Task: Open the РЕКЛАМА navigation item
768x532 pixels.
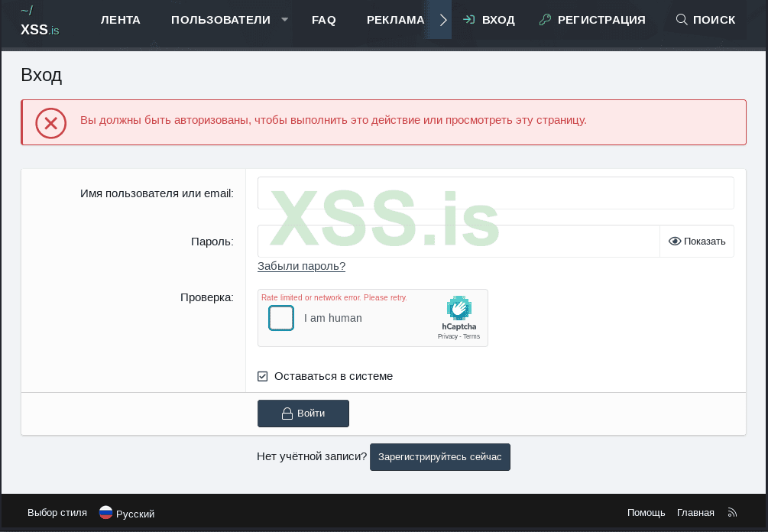Action: point(395,20)
